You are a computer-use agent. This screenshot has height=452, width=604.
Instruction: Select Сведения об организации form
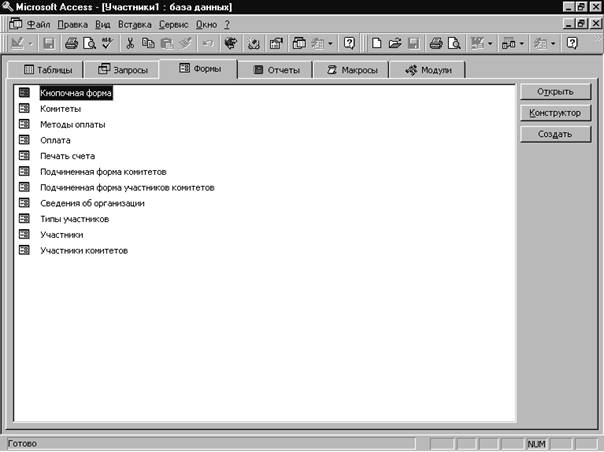click(x=92, y=203)
